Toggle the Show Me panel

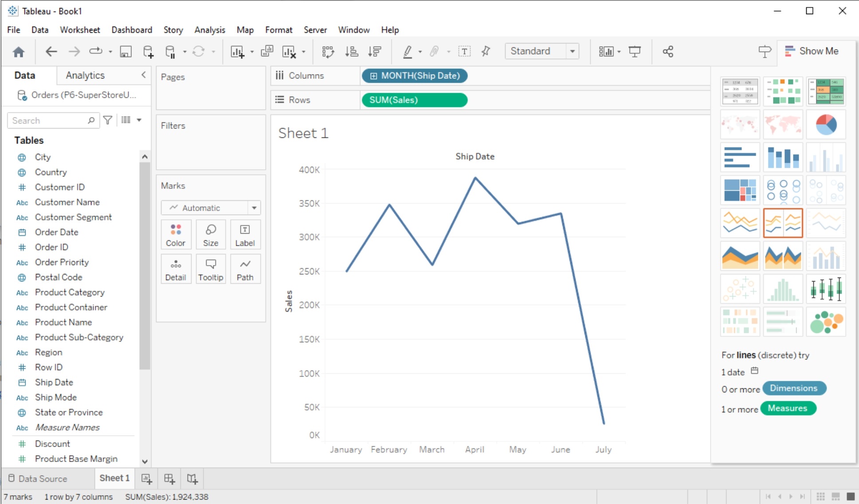[x=812, y=51]
